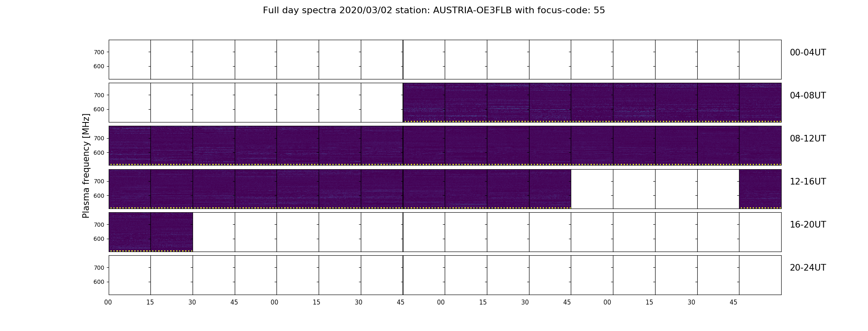Click the 600 tick label of the 00-04UT row
This screenshot has height=331, width=868.
tap(99, 66)
